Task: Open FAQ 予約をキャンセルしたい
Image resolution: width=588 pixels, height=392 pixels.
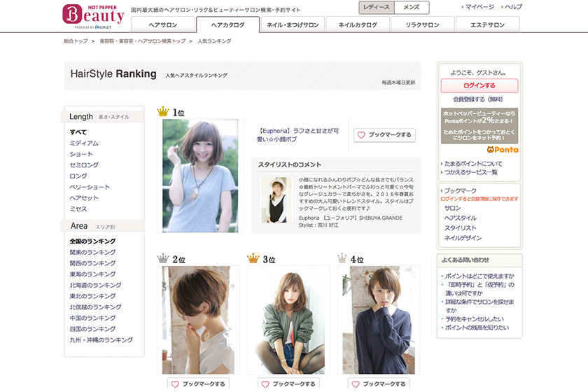Action: point(475,319)
